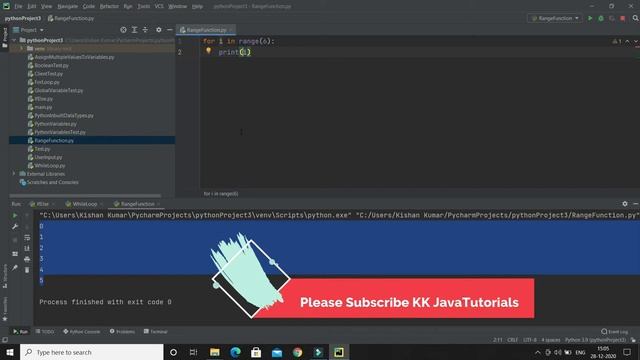
Task: Toggle scroll to end in Run console
Action: tap(27, 248)
